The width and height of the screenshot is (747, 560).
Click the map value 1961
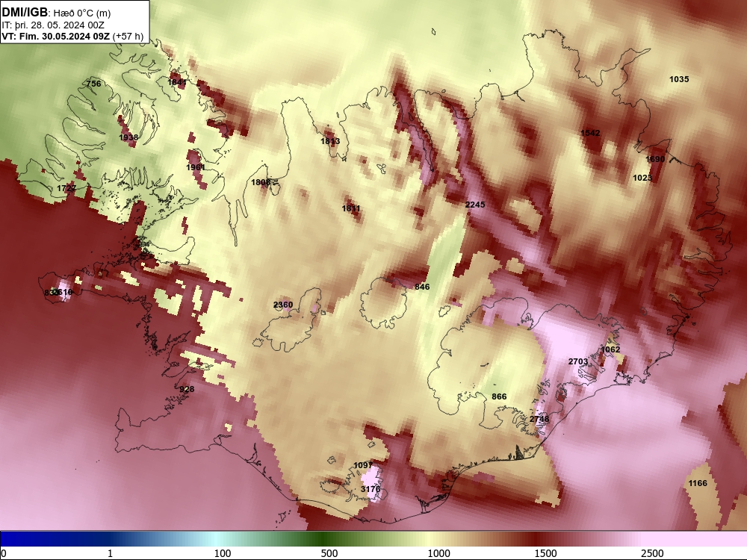[x=195, y=167]
